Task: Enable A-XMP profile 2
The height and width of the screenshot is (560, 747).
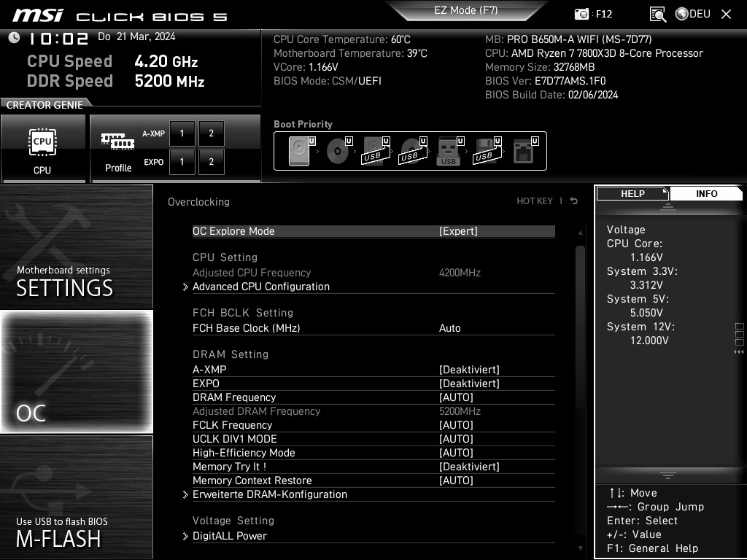Action: pos(212,133)
